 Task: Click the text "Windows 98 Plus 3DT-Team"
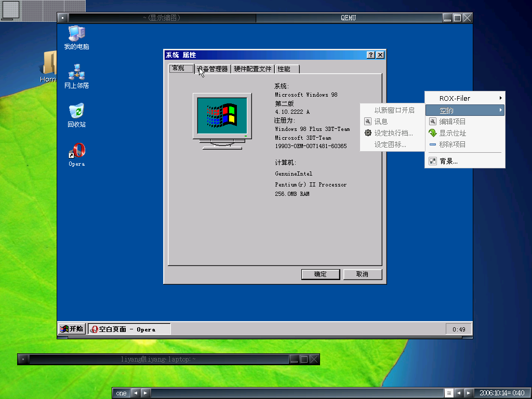point(312,129)
